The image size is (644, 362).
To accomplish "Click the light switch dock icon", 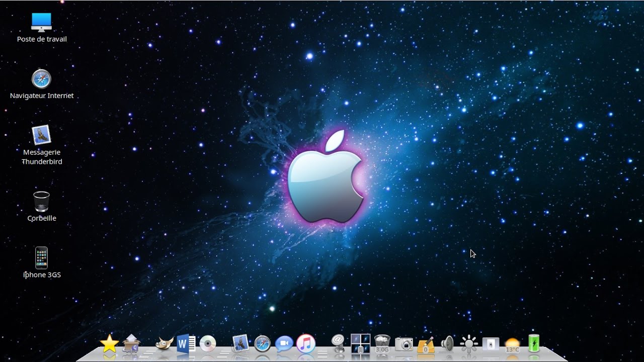I will pos(491,344).
